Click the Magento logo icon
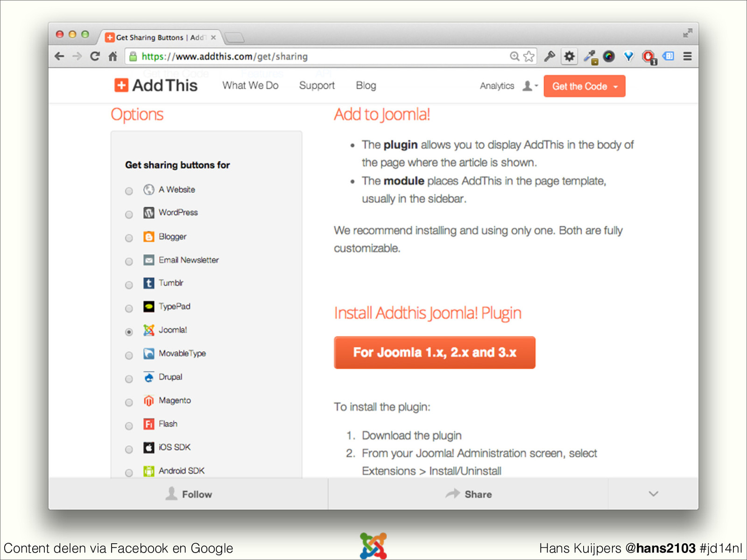The image size is (747, 560). click(x=148, y=400)
